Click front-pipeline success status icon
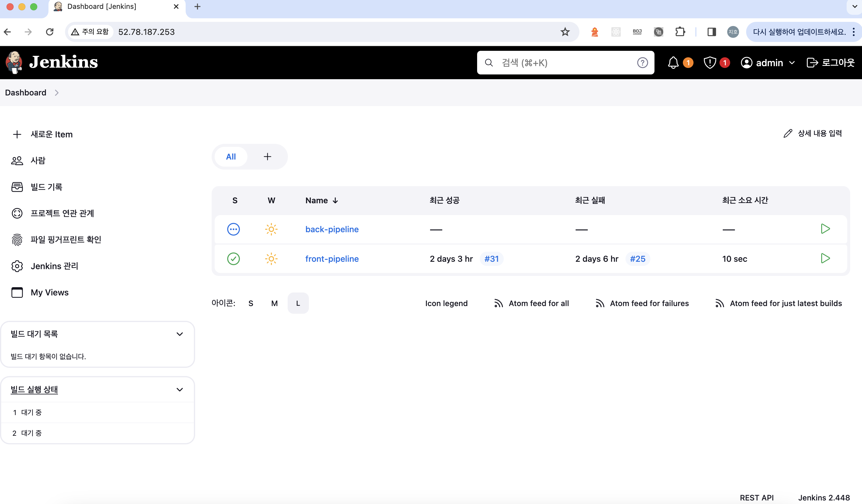 coord(234,259)
